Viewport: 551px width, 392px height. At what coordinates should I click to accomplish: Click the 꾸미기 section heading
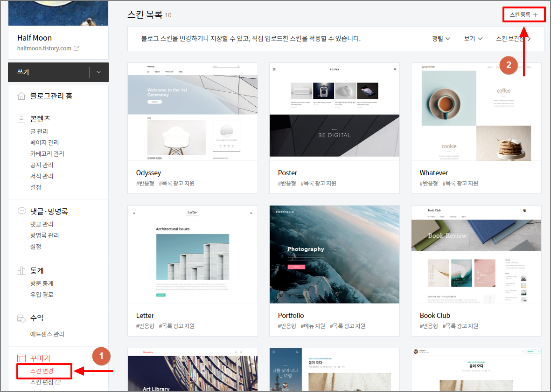pos(41,358)
